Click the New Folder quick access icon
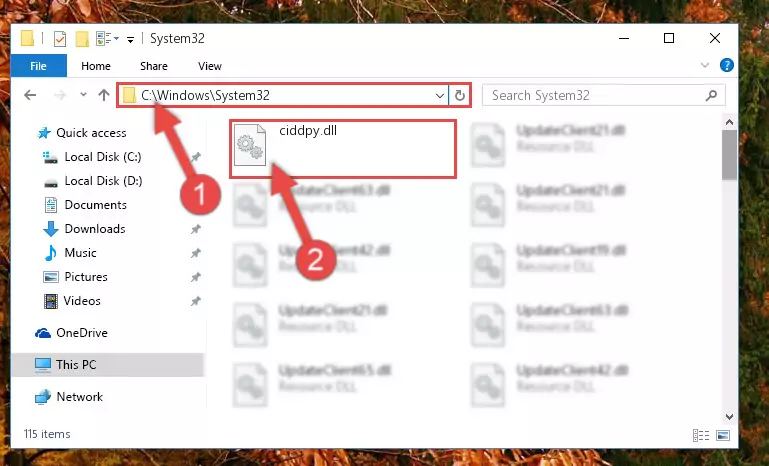Image resolution: width=769 pixels, height=466 pixels. tap(82, 38)
